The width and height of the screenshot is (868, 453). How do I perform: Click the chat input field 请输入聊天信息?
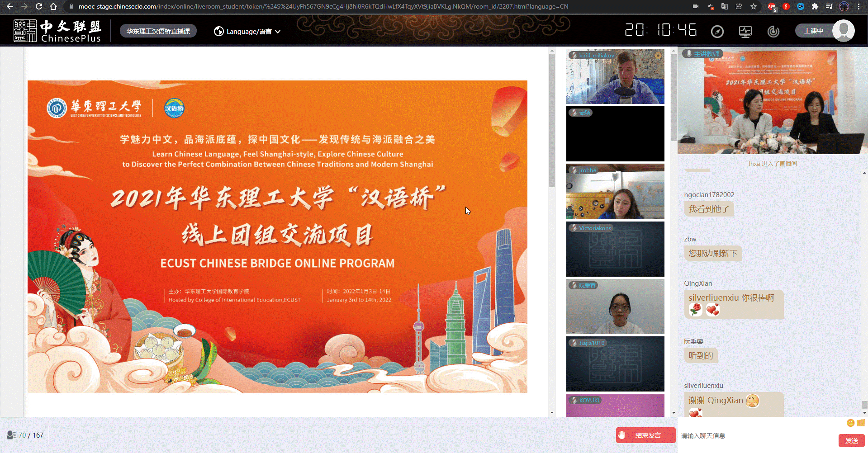click(x=758, y=436)
